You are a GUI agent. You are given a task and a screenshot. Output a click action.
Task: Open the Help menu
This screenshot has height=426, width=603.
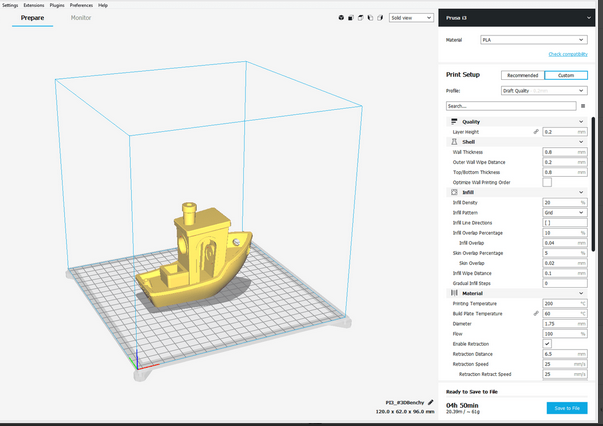coord(103,5)
